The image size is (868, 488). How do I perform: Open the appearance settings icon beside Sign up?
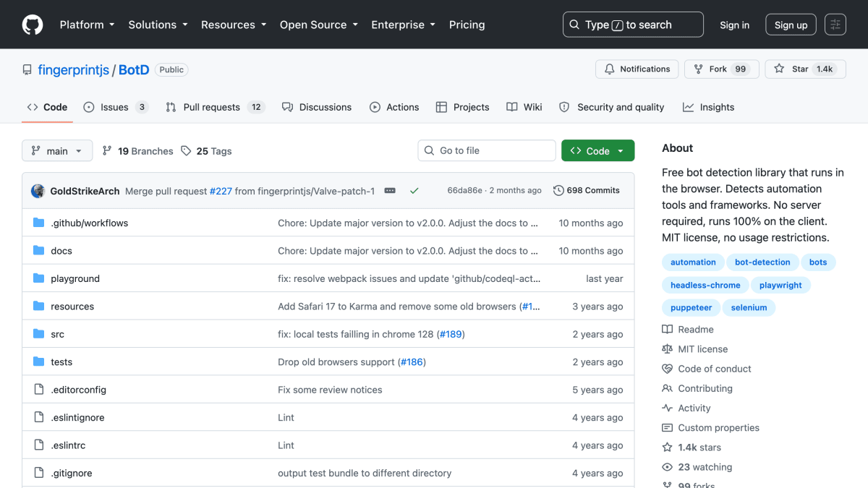(835, 25)
